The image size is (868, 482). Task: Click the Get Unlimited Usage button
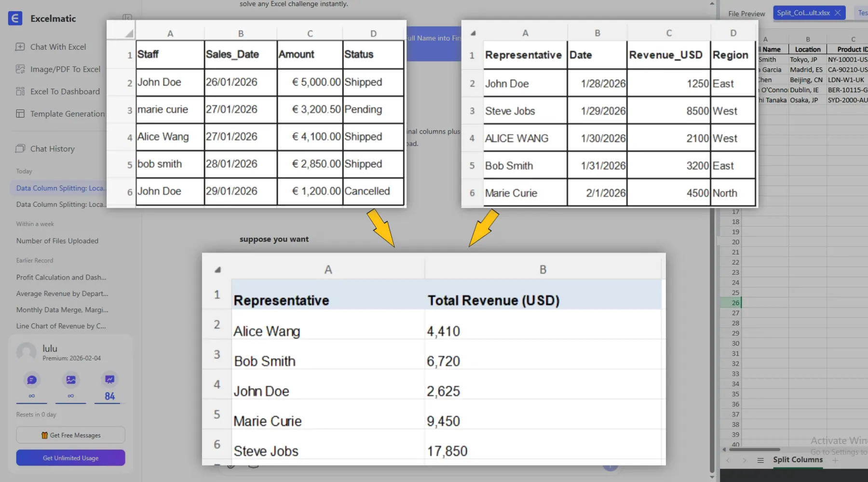click(71, 458)
